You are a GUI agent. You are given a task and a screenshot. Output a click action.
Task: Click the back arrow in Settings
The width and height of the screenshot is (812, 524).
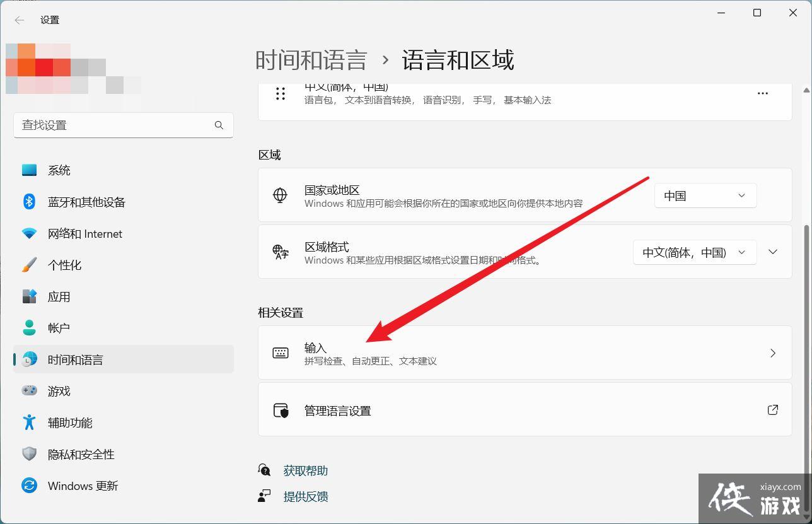(x=19, y=20)
